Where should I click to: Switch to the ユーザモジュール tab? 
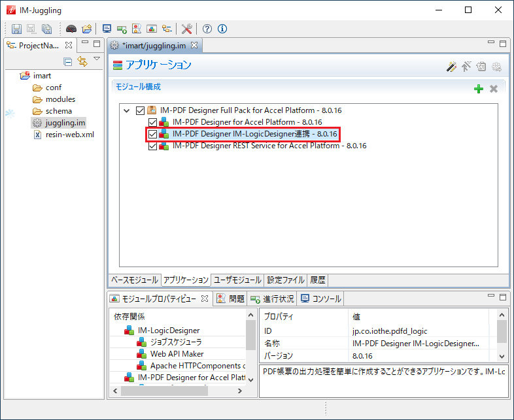pyautogui.click(x=237, y=280)
